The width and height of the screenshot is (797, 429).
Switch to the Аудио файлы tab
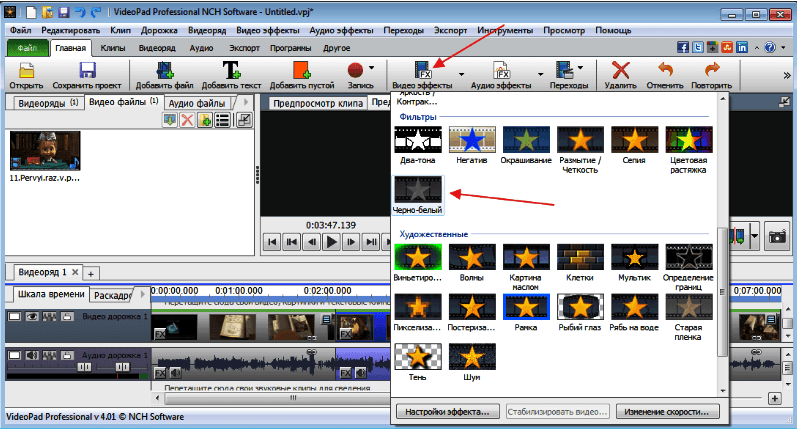click(197, 103)
